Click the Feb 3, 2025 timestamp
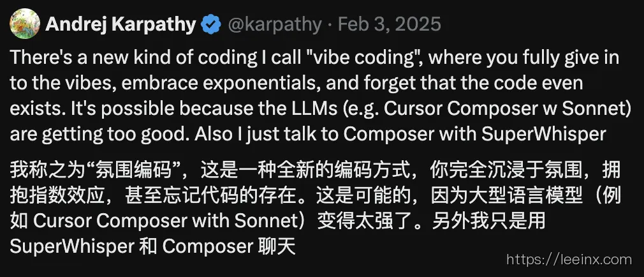Viewport: 644px width, 277px height. [x=390, y=24]
